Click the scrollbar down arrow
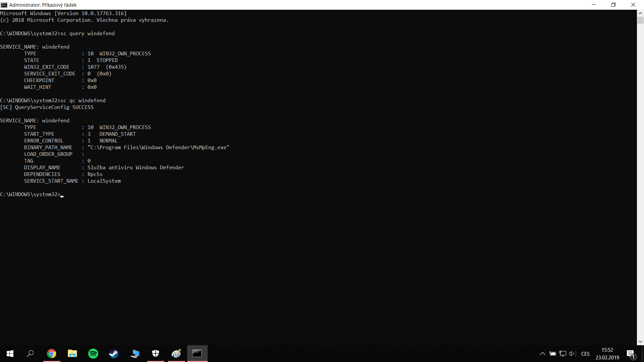This screenshot has width=644, height=362. pos(640,342)
